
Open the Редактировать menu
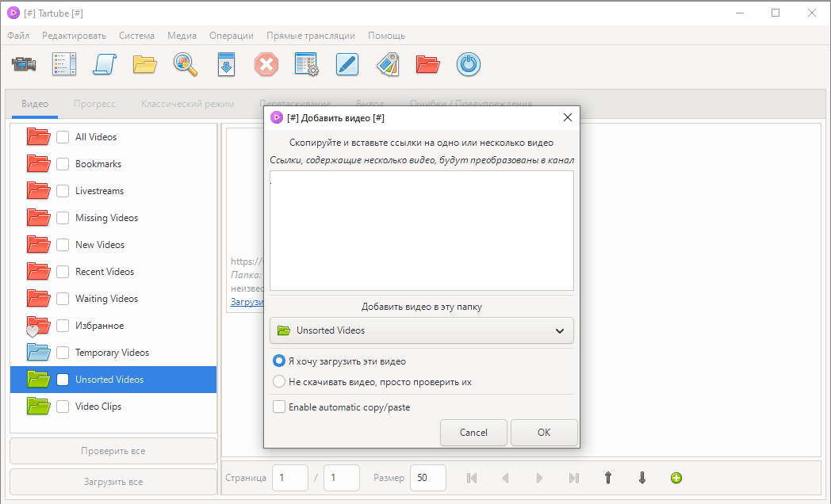coord(75,36)
